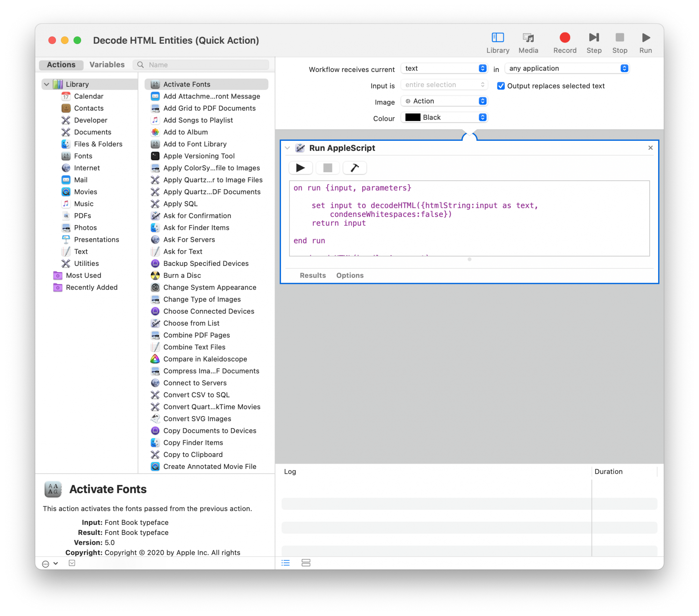Open the Workflow receives text dropdown
Image resolution: width=699 pixels, height=616 pixels.
pyautogui.click(x=444, y=68)
